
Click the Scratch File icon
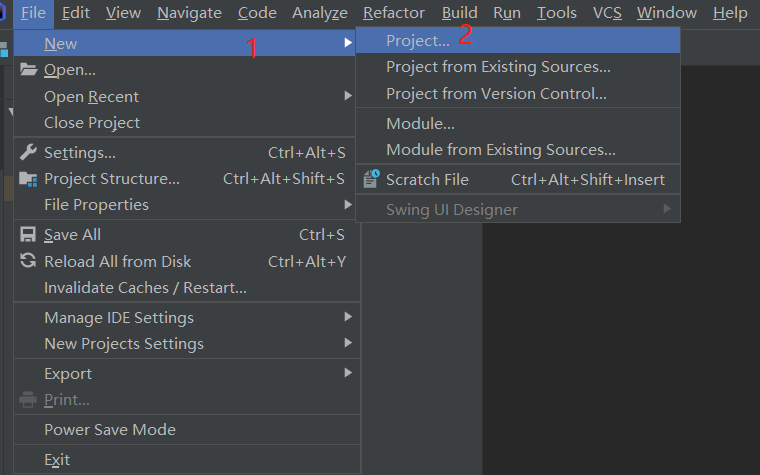click(x=371, y=180)
